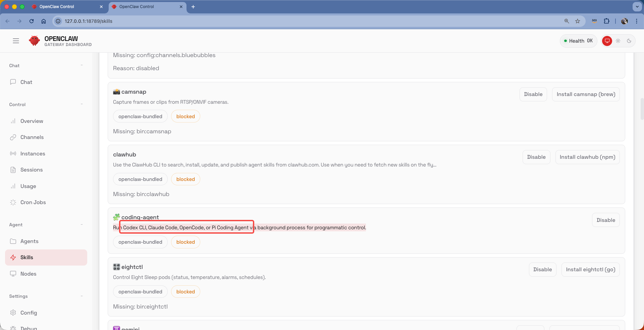Collapse the Agent sidebar section
Screen dimensions: 644x330
tap(82, 225)
